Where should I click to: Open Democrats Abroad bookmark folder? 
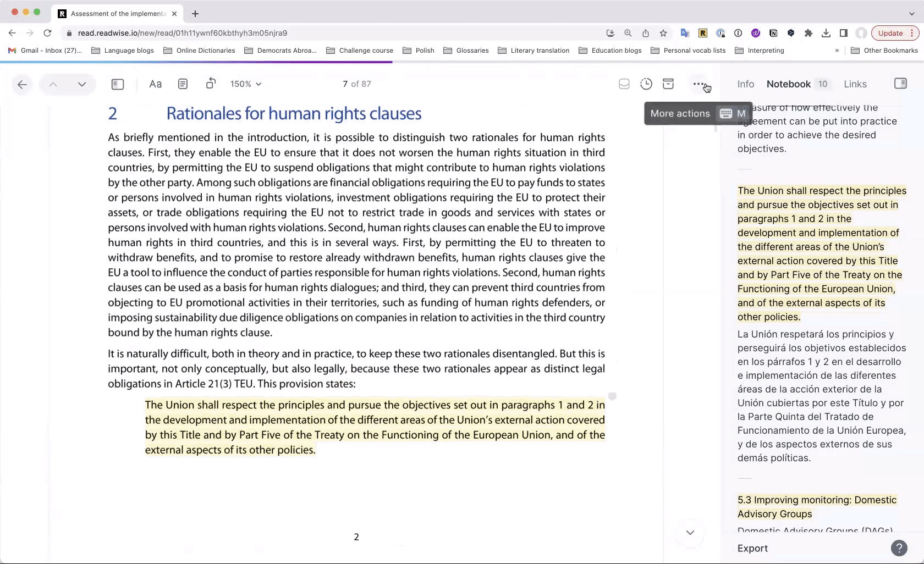click(280, 50)
